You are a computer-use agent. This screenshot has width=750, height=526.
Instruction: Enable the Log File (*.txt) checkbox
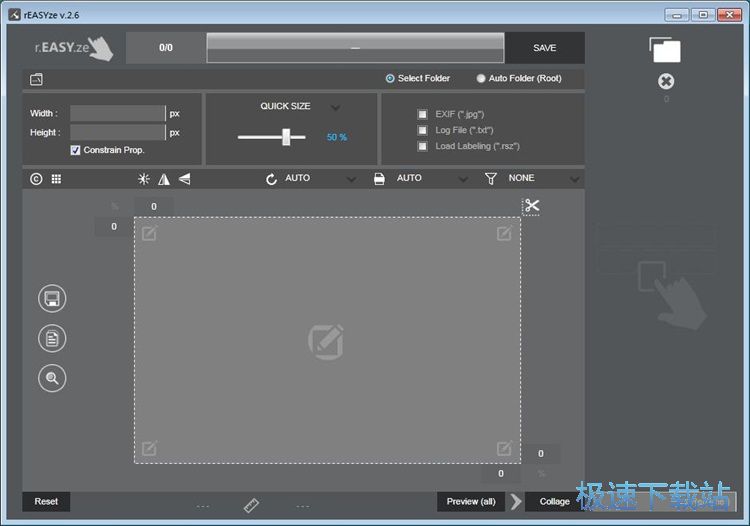422,130
